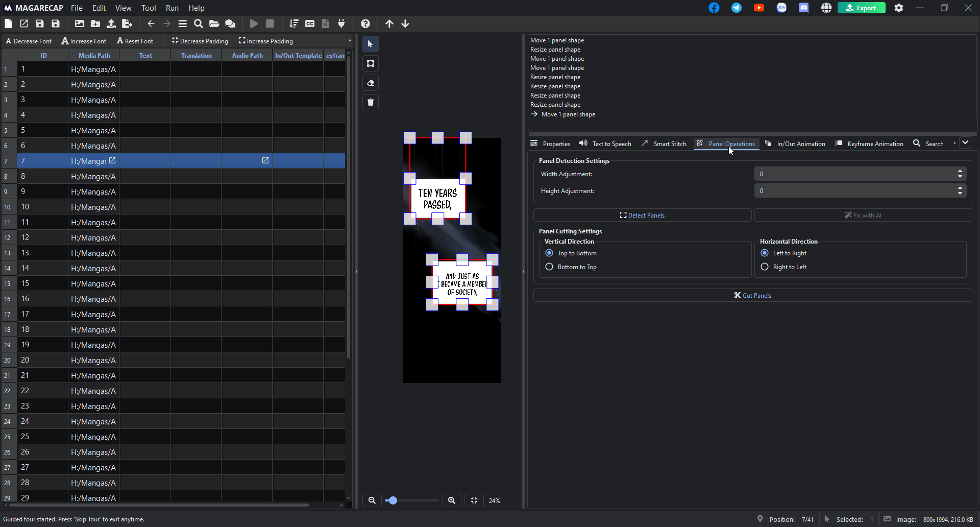This screenshot has height=527, width=980.
Task: Decrement Height Adjustment spinner down arrow
Action: [960, 194]
